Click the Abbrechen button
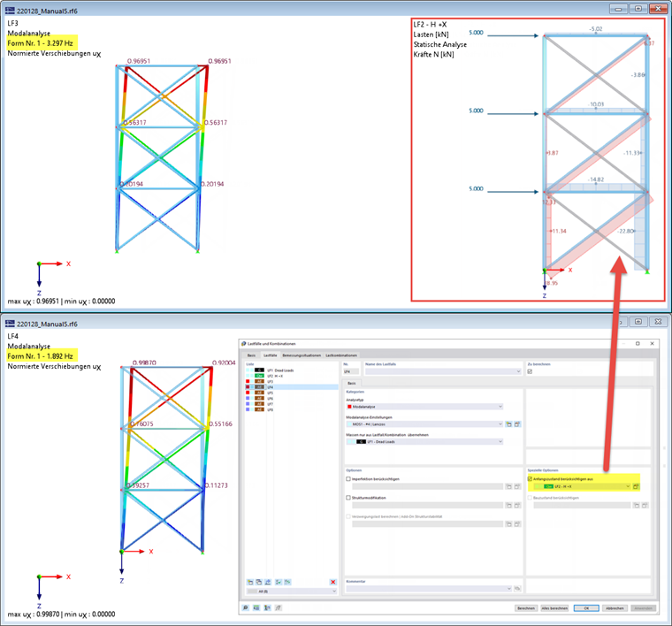This screenshot has width=672, height=626. coord(615,608)
